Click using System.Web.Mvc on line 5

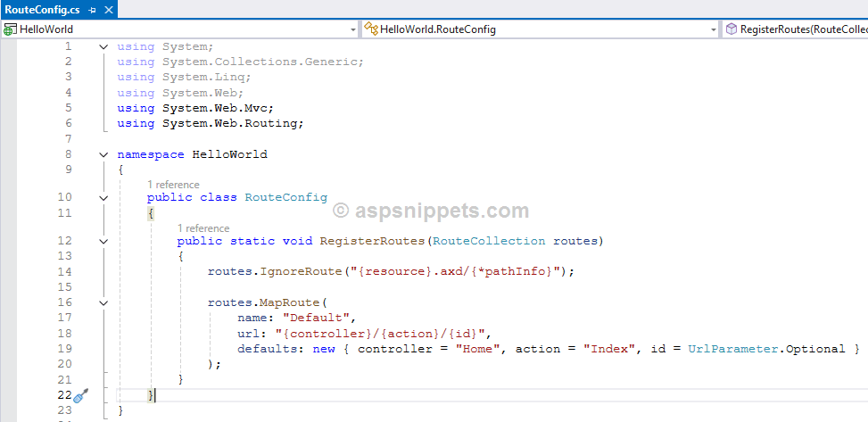pos(195,108)
